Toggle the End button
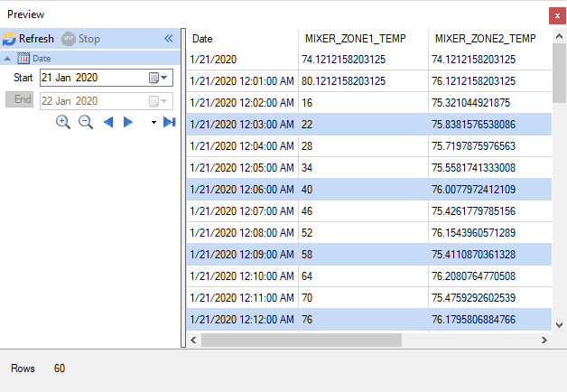This screenshot has width=567, height=392. tap(20, 99)
